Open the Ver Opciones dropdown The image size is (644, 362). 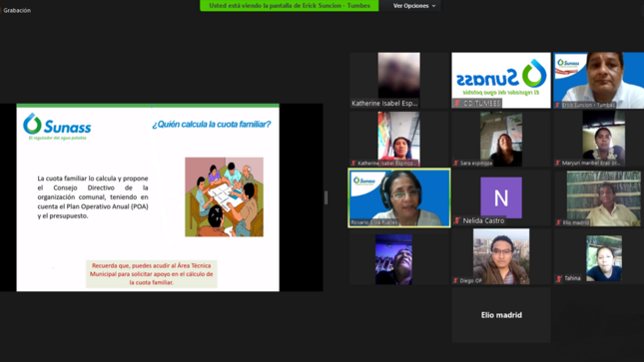pos(414,6)
